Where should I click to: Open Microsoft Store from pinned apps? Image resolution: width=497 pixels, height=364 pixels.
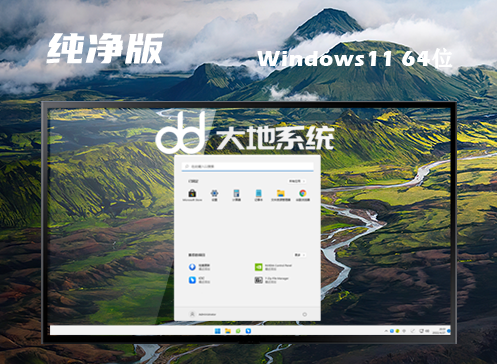point(192,194)
